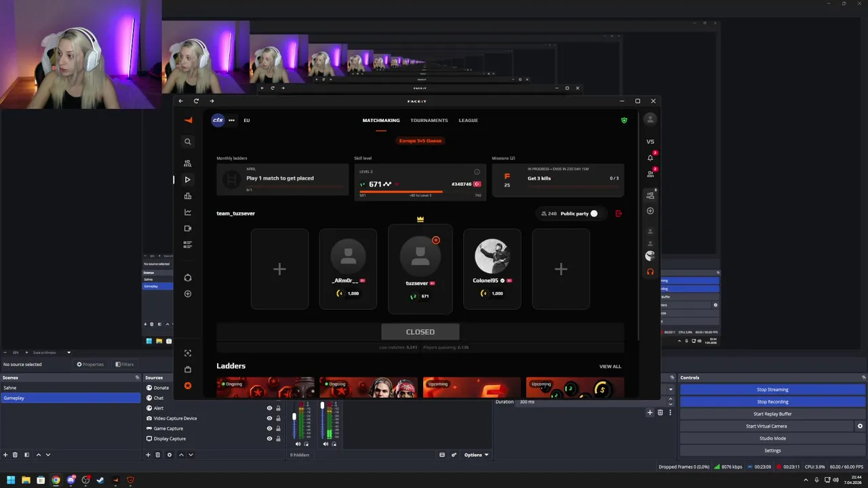
Task: Click the Europe 5v5 Queue pill
Action: [x=420, y=141]
